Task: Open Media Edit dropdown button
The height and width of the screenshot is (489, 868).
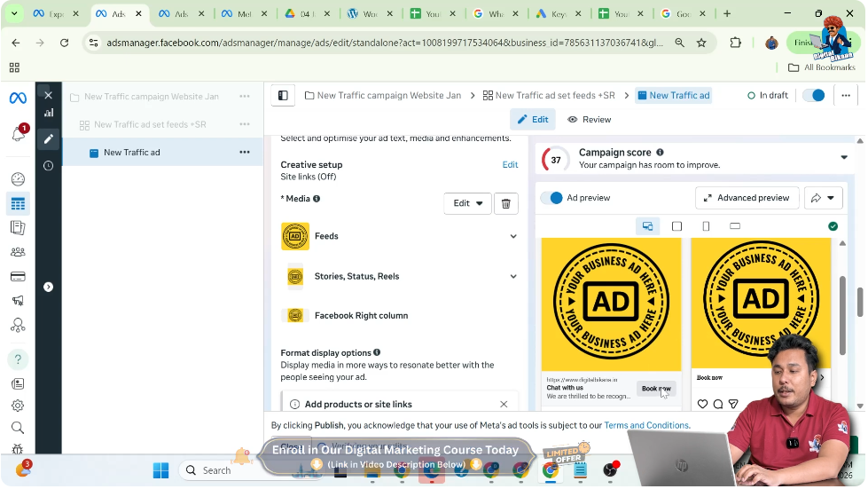Action: (x=467, y=204)
